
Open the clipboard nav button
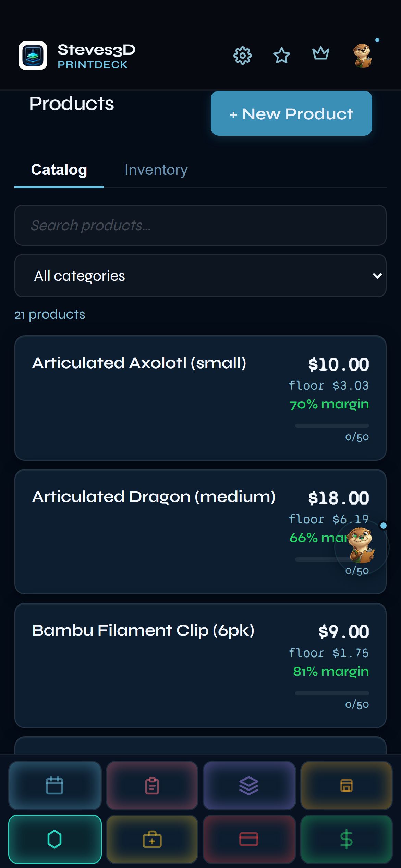[152, 785]
